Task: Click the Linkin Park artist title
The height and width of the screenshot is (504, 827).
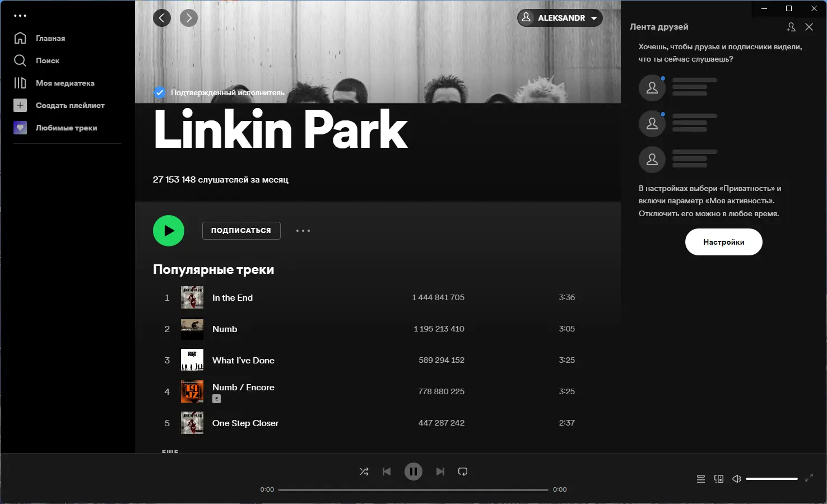Action: tap(281, 129)
